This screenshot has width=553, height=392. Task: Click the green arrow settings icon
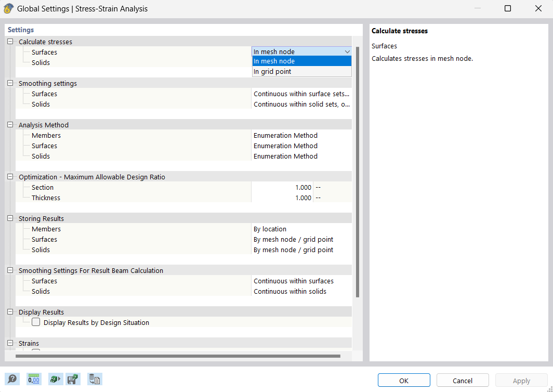[55, 379]
